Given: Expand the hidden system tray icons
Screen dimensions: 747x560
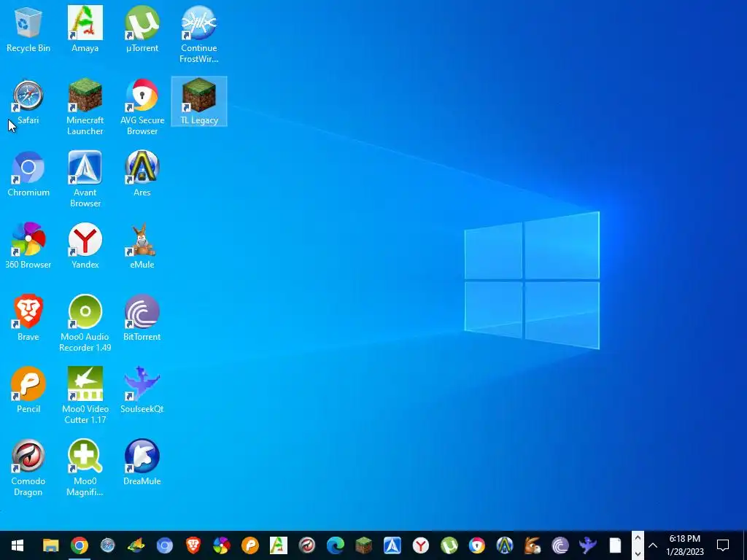Looking at the screenshot, I should click(x=653, y=545).
